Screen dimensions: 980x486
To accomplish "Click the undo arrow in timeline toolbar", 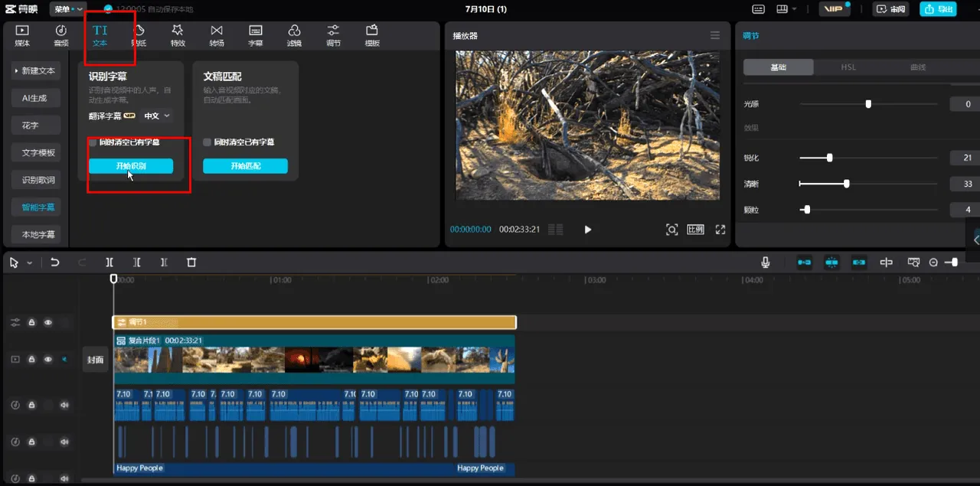I will coord(55,262).
